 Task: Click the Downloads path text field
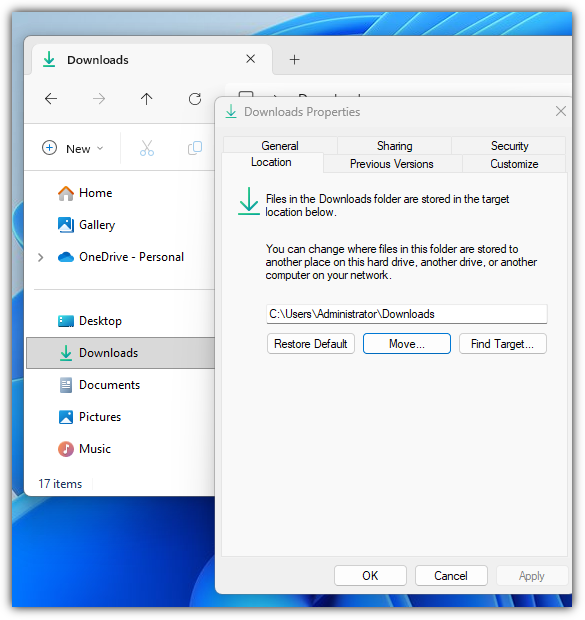click(x=407, y=314)
